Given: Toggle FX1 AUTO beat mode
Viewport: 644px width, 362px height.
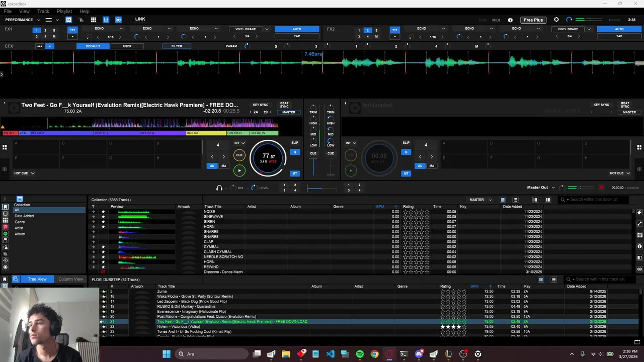Looking at the screenshot, I should point(297,29).
